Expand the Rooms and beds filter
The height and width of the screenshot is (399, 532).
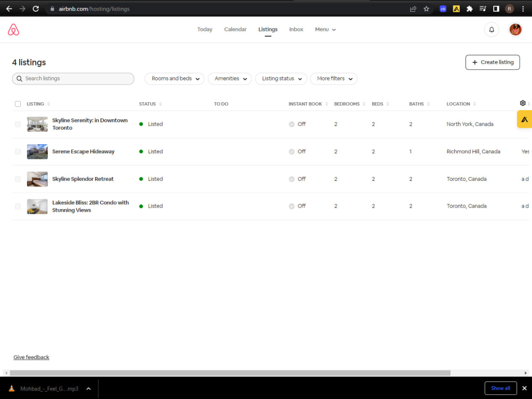tap(174, 79)
